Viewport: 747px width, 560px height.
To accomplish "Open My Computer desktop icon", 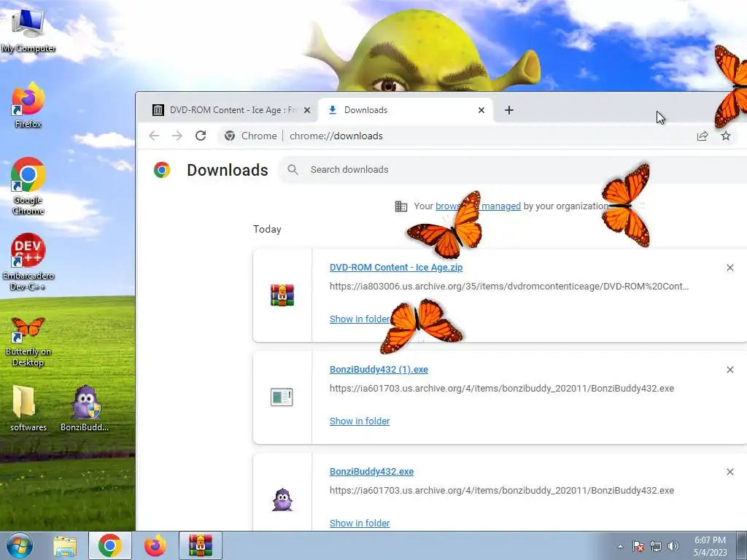I will (28, 30).
